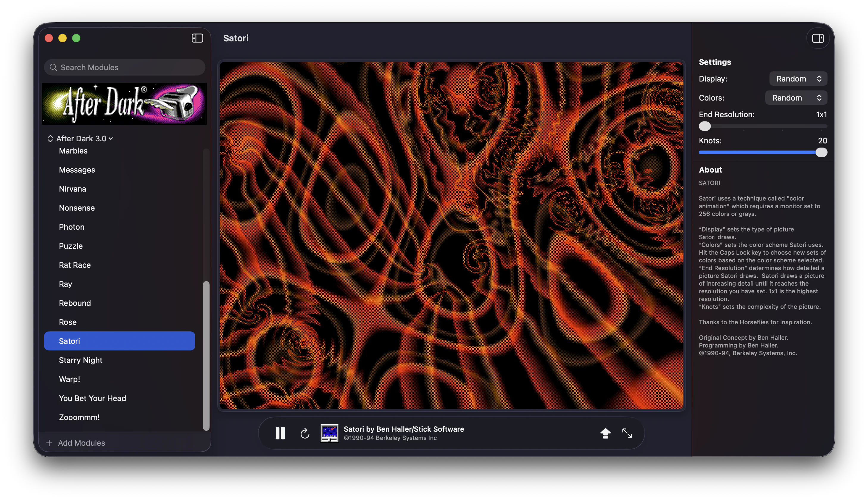Click the Satori animation preview area
The width and height of the screenshot is (868, 501).
(451, 236)
